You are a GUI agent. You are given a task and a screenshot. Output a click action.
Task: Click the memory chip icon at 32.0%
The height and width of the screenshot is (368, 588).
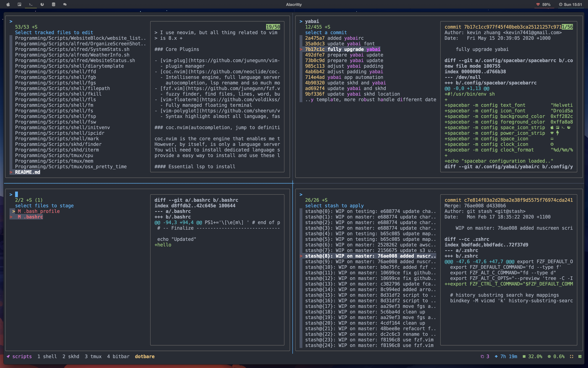pos(524,356)
